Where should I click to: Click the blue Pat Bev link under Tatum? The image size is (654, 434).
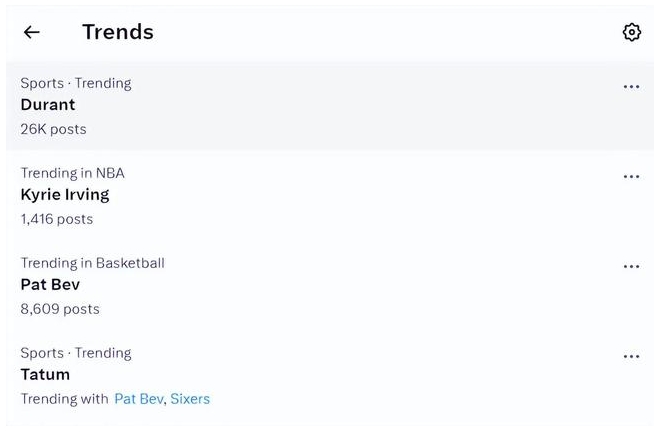(x=138, y=399)
